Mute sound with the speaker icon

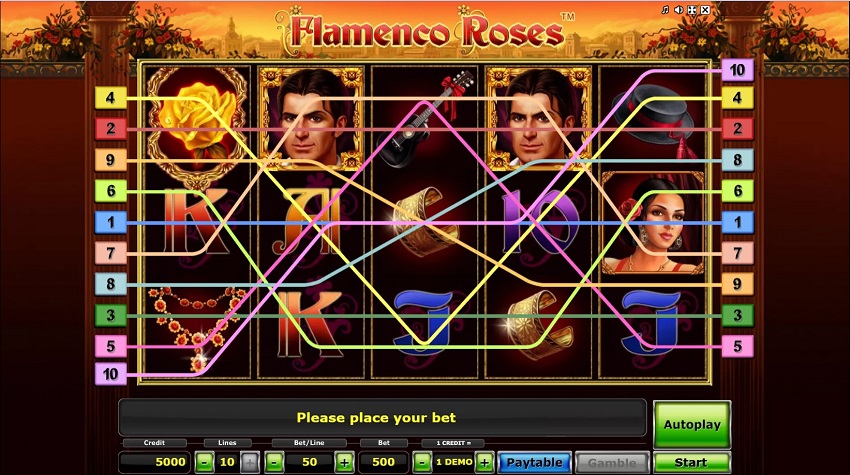(678, 10)
